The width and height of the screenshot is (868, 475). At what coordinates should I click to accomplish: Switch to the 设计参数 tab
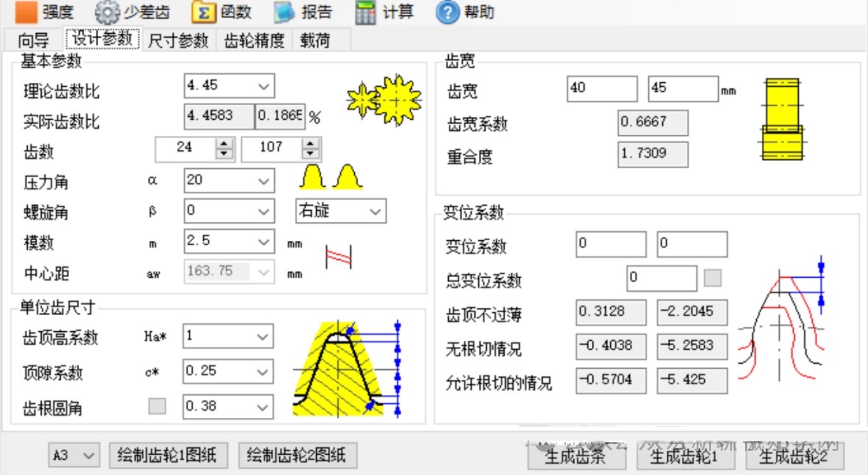(x=103, y=39)
